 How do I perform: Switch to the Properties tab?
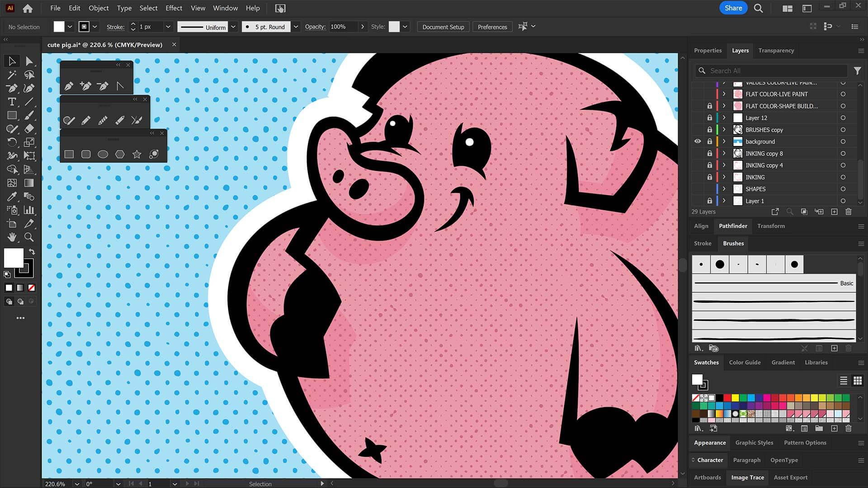pyautogui.click(x=708, y=51)
